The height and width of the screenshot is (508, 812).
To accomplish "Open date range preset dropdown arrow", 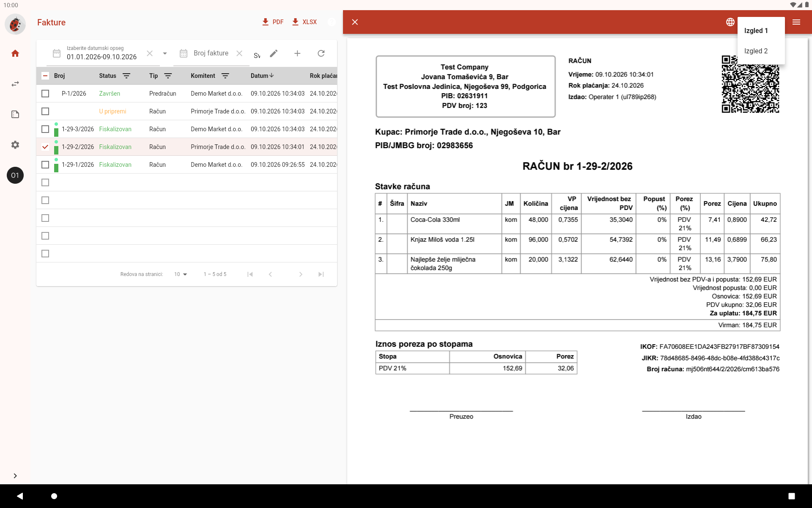I will 165,53.
